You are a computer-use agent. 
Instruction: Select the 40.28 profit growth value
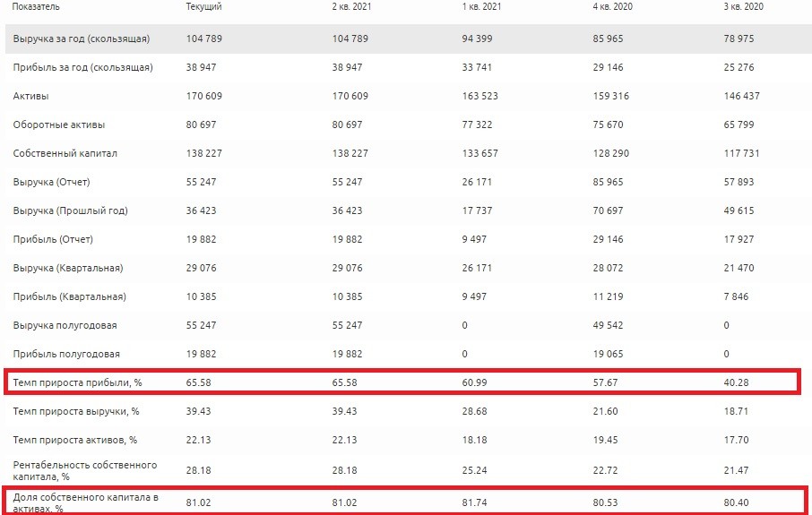[737, 383]
